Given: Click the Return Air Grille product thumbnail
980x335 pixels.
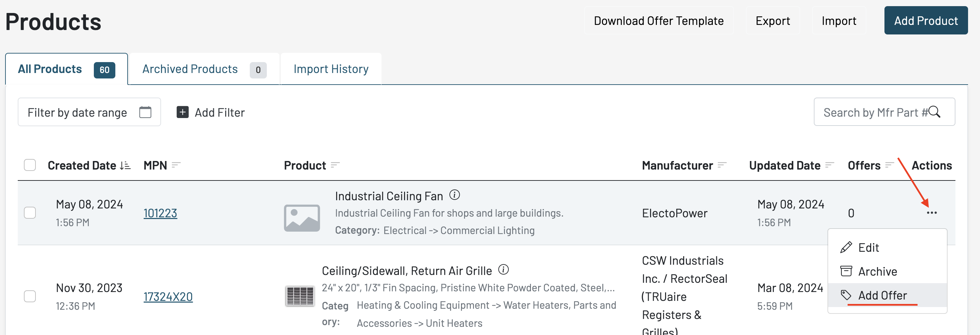Looking at the screenshot, I should [300, 296].
